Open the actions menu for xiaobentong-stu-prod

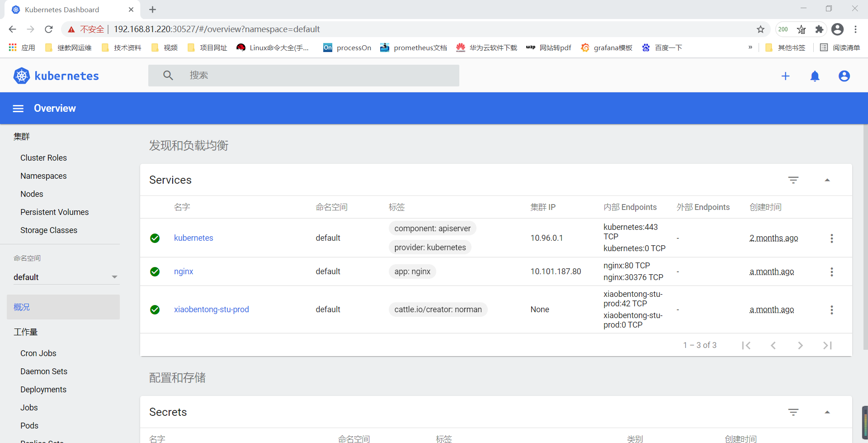832,310
